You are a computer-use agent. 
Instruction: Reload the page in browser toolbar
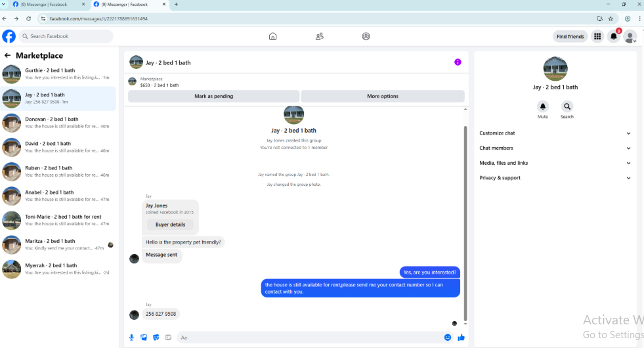(28, 18)
